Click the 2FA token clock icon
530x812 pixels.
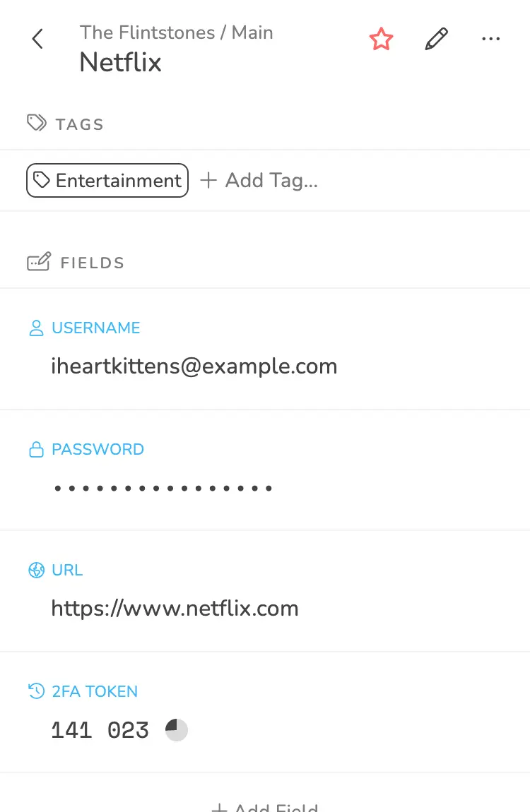(x=36, y=692)
